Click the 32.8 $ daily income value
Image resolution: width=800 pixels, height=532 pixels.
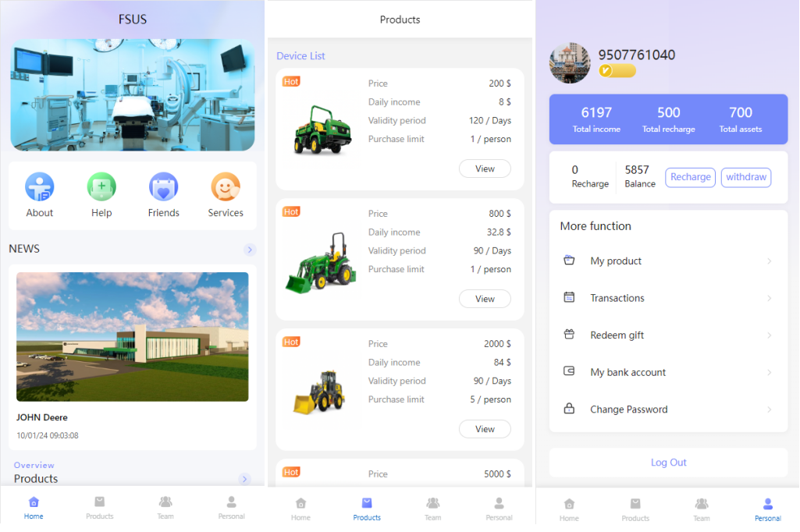tap(499, 232)
